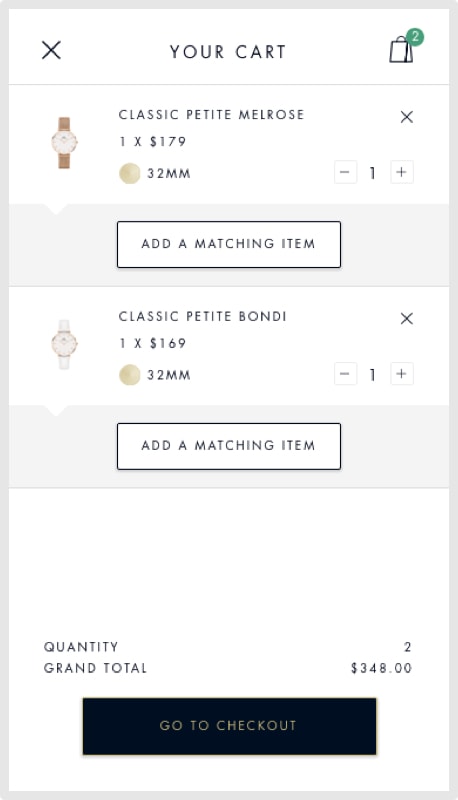Remove Classic Petite Bondi from cart
Image resolution: width=458 pixels, height=800 pixels.
tap(406, 319)
